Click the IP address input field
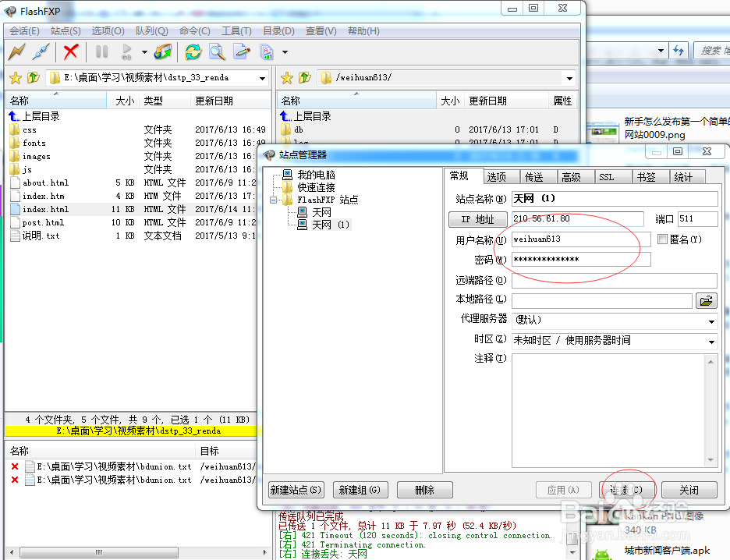The image size is (730, 560). pyautogui.click(x=578, y=219)
